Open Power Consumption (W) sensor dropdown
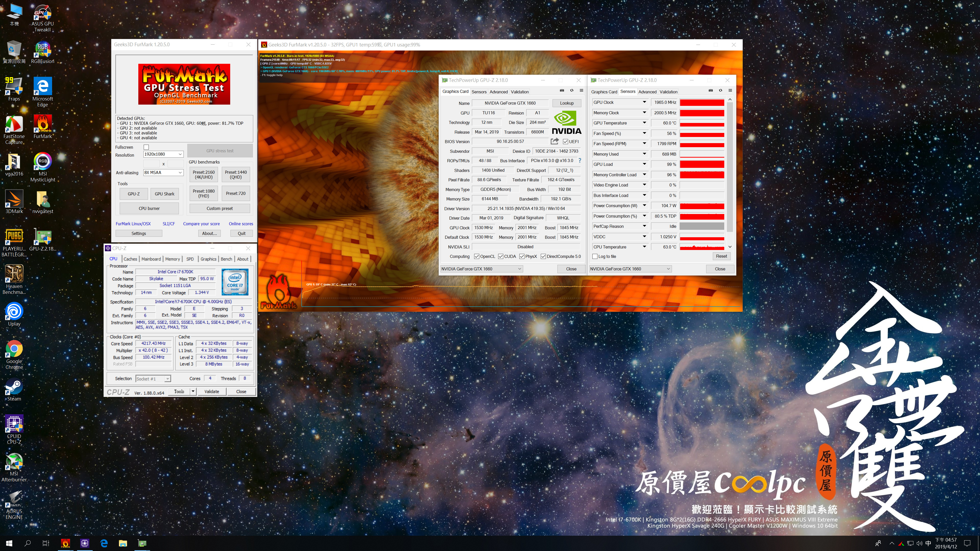The height and width of the screenshot is (551, 980). (x=644, y=205)
